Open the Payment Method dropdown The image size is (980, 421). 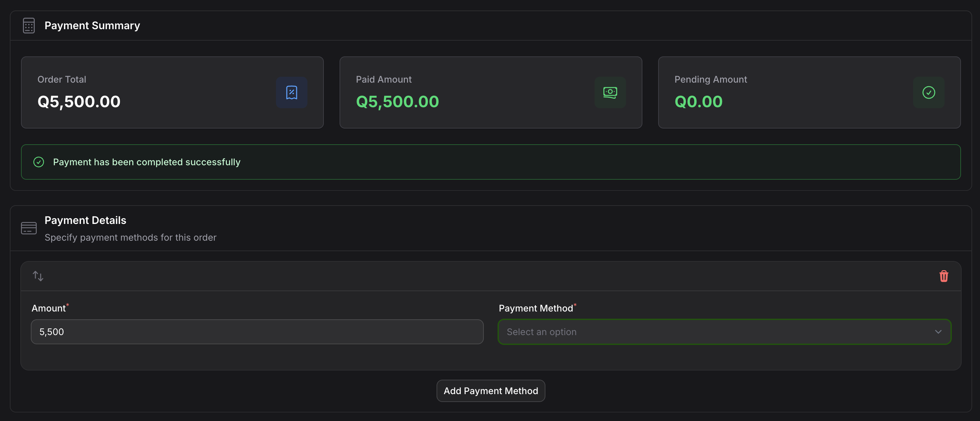point(715,332)
